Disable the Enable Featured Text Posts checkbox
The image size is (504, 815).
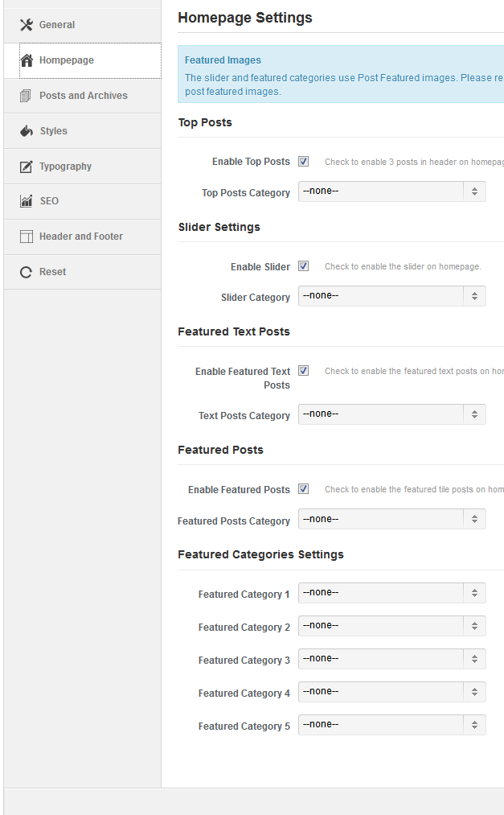coord(303,371)
